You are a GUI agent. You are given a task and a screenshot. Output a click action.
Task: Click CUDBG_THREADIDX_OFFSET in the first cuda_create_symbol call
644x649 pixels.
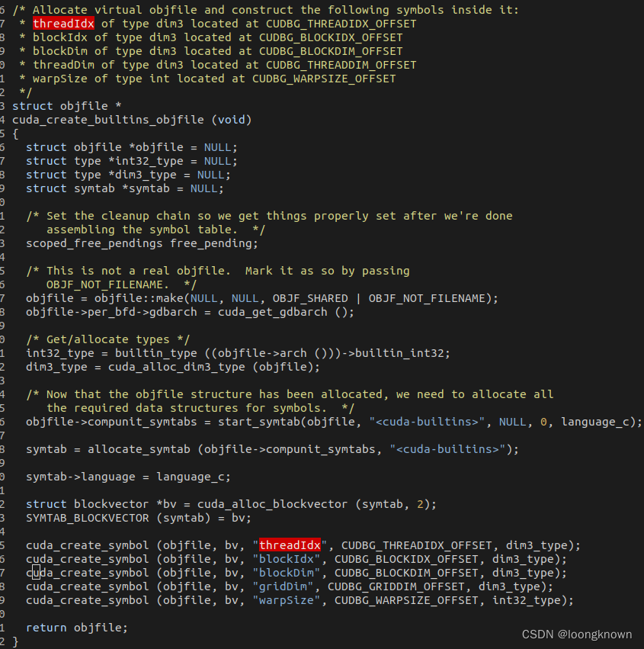[x=417, y=545]
